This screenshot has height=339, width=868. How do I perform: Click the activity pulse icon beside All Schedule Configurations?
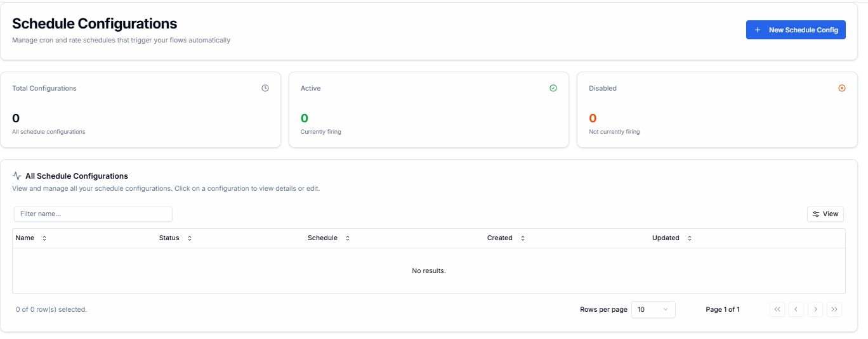click(x=16, y=176)
